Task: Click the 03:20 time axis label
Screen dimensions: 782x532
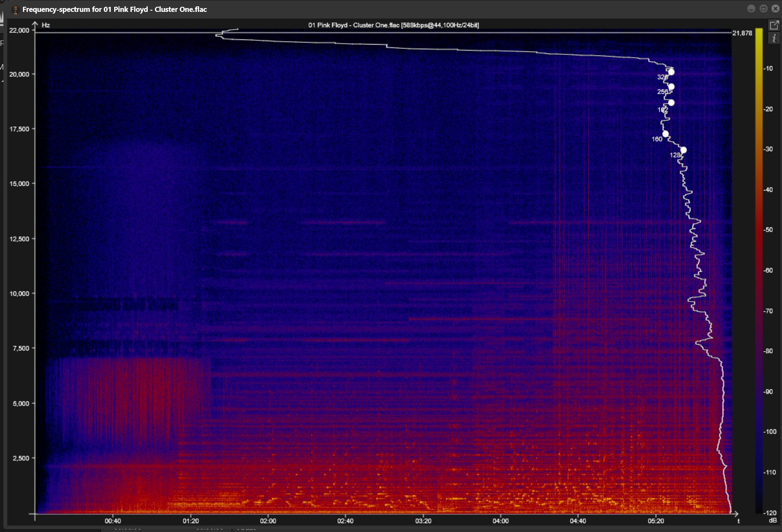Action: point(423,521)
